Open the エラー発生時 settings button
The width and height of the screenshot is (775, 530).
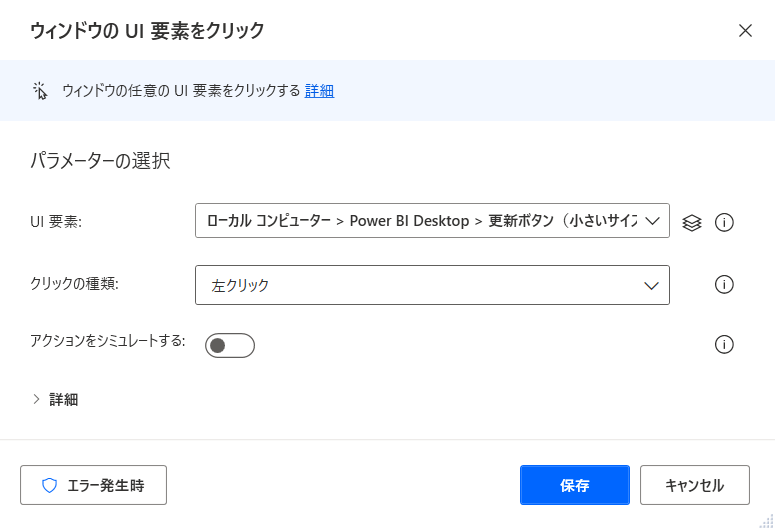pos(93,486)
